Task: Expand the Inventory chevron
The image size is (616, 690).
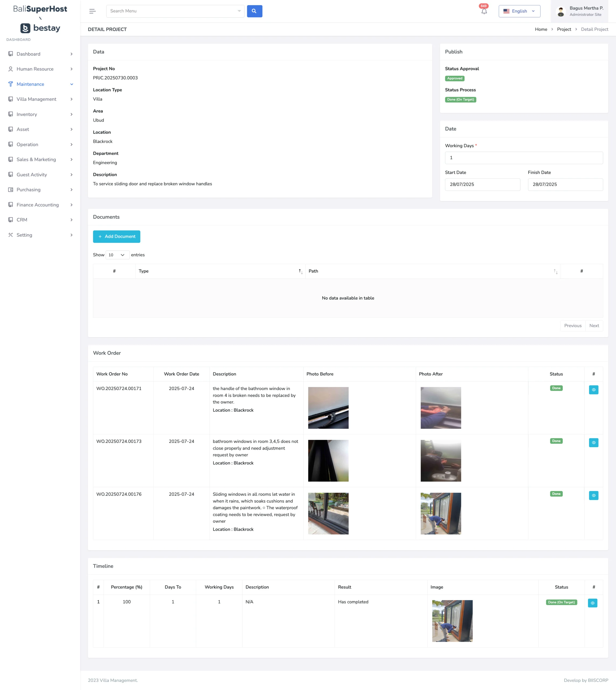Action: pyautogui.click(x=71, y=115)
